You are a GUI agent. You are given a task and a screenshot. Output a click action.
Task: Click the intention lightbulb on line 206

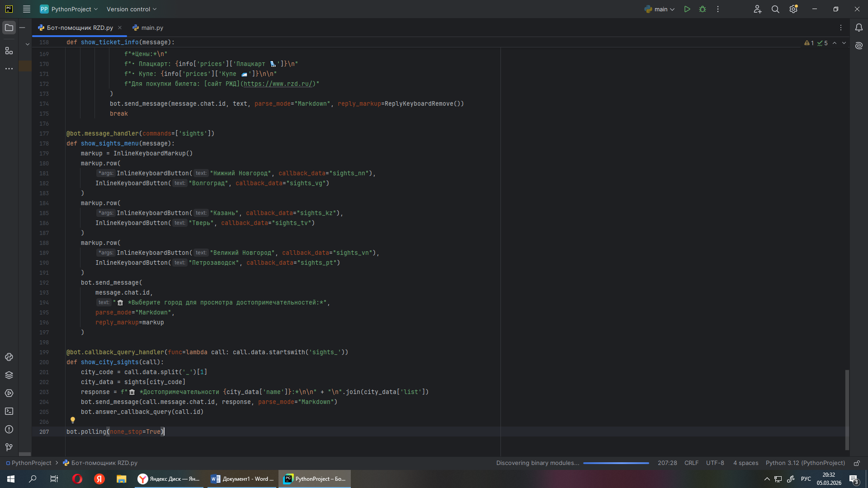(73, 420)
